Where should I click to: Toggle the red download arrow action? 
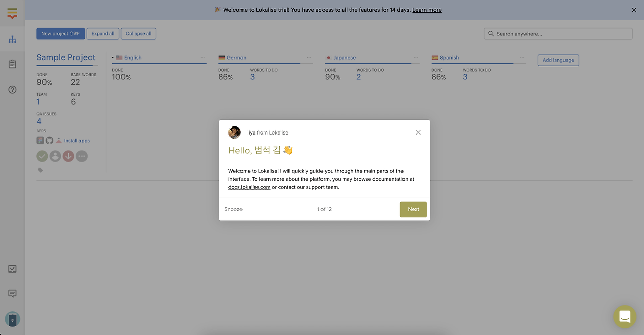68,156
